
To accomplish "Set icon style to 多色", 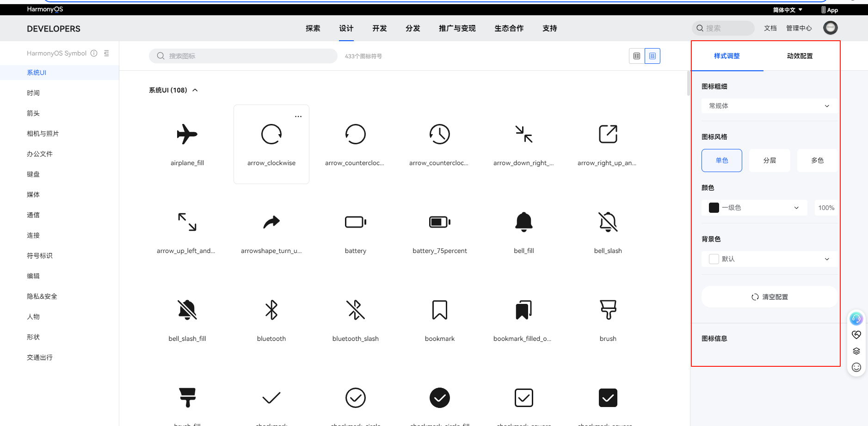I will coord(817,161).
